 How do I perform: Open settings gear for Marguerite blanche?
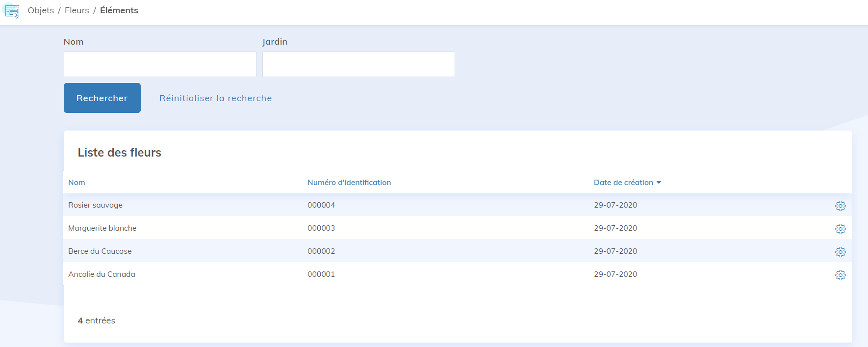click(840, 229)
